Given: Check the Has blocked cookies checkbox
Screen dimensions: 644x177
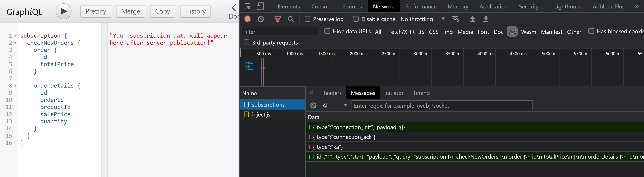Looking at the screenshot, I should pyautogui.click(x=591, y=31).
